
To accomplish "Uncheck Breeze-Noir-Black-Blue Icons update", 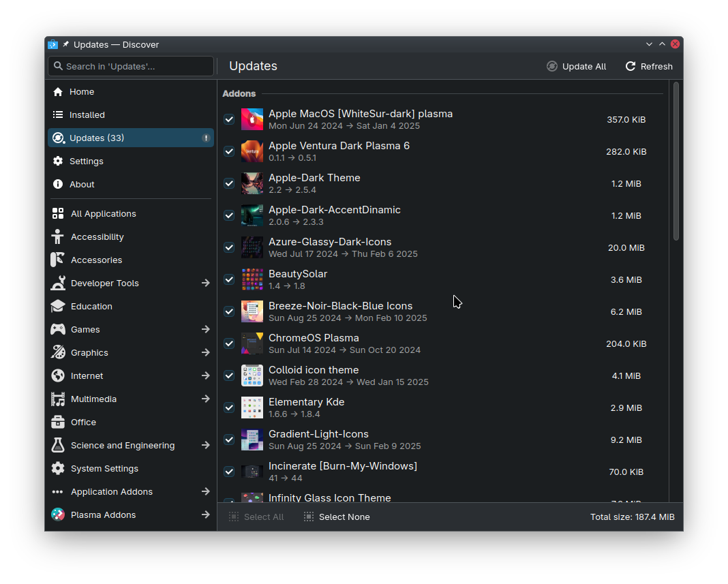I will click(x=229, y=311).
